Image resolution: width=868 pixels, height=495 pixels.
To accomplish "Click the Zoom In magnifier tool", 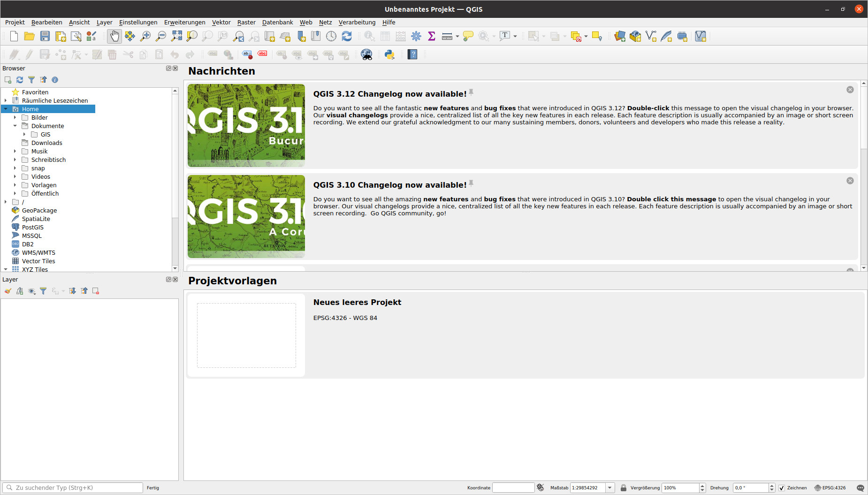I will pyautogui.click(x=145, y=36).
